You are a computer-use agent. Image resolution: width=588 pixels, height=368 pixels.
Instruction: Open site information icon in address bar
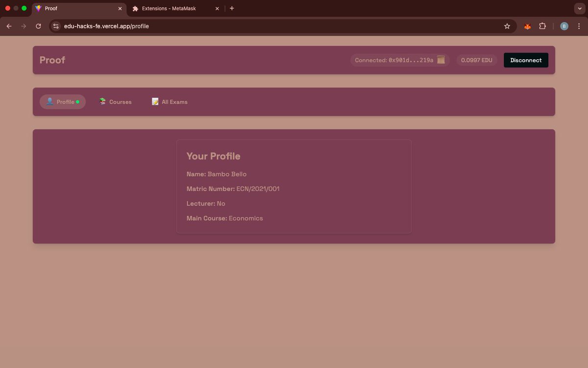pos(56,26)
